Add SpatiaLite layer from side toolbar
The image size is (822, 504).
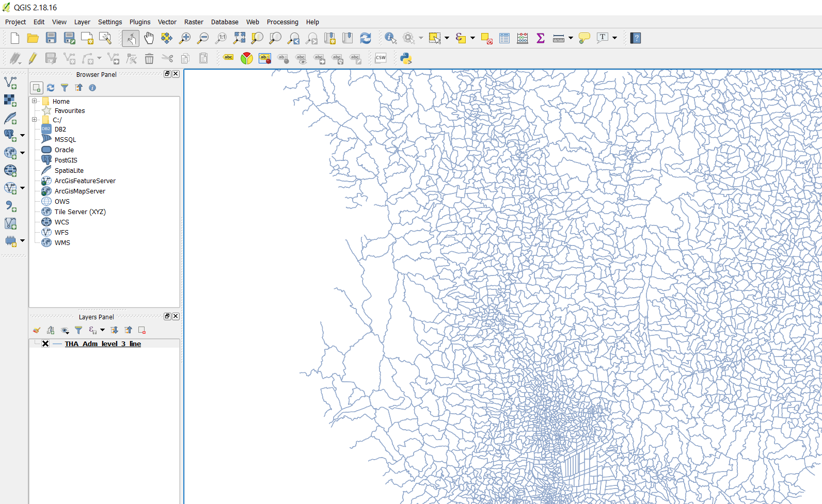coord(10,118)
